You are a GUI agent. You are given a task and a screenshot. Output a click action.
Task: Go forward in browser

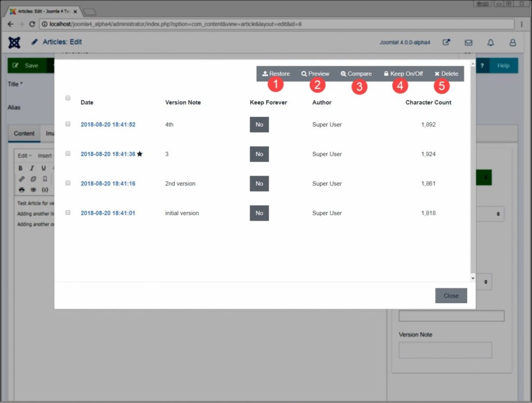pos(21,24)
